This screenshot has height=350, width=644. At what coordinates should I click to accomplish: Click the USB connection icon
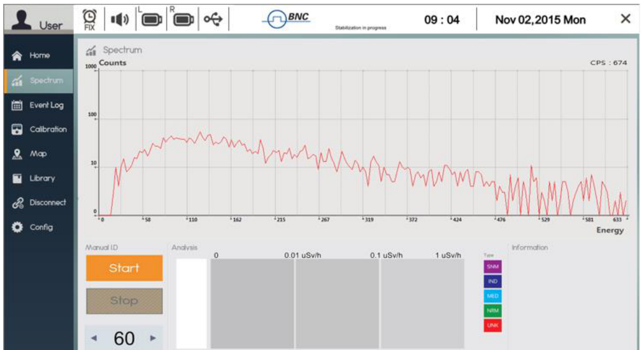(x=213, y=19)
